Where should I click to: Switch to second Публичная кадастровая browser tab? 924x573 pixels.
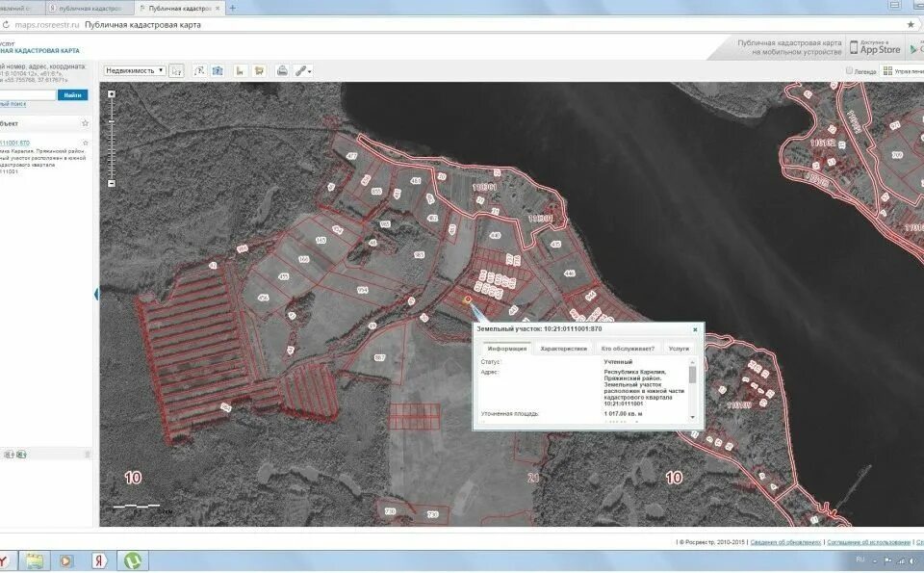pyautogui.click(x=90, y=9)
